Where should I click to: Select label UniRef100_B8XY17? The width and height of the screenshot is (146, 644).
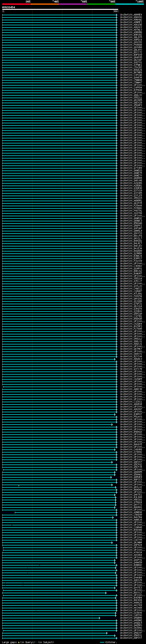(x=131, y=593)
